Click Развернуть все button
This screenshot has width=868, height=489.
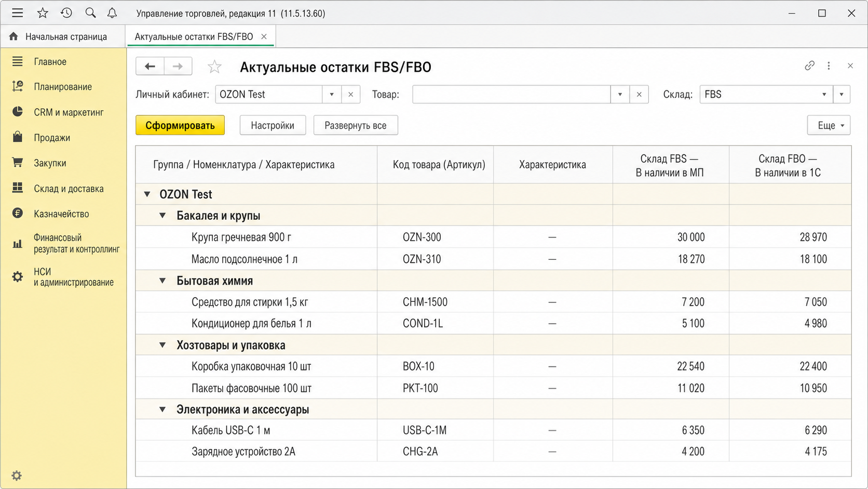(356, 125)
